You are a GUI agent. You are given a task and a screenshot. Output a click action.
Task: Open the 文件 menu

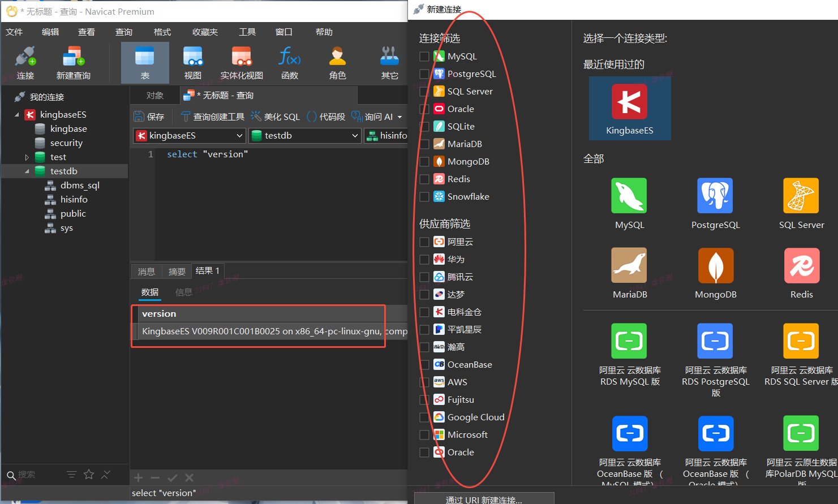coord(14,32)
